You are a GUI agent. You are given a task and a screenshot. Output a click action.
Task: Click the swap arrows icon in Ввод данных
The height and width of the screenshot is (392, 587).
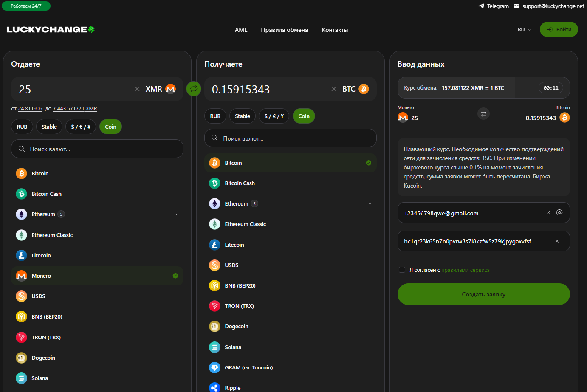[483, 114]
